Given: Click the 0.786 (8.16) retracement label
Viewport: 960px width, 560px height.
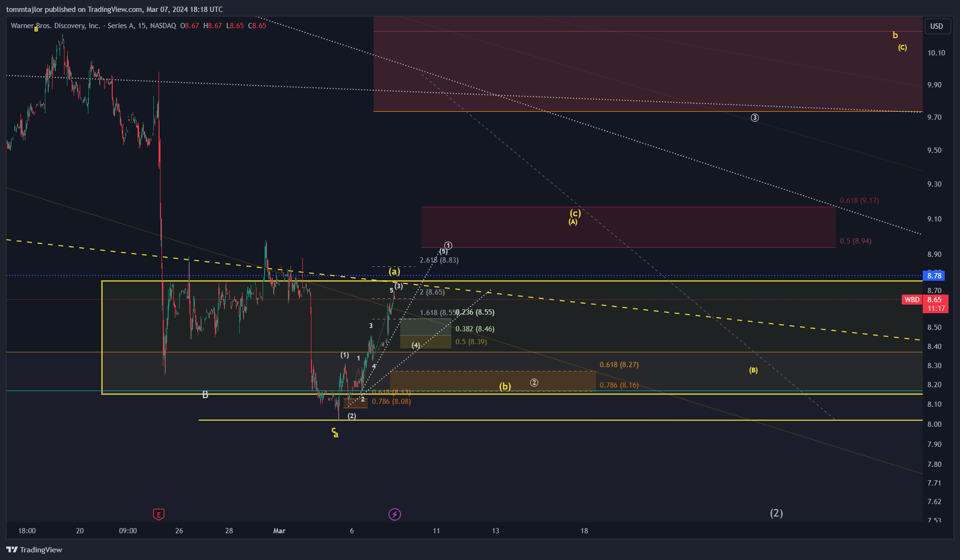Looking at the screenshot, I should pos(619,385).
